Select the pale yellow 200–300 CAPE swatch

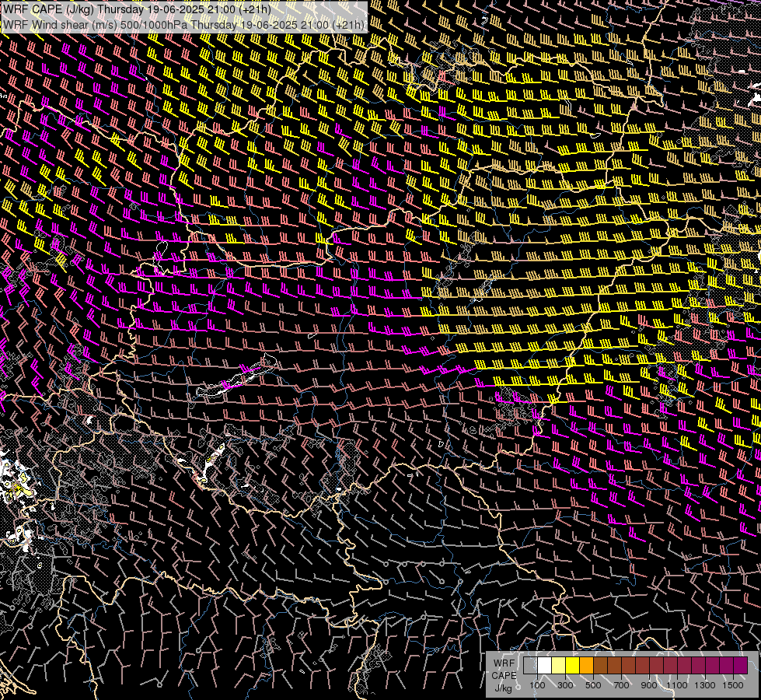point(559,665)
